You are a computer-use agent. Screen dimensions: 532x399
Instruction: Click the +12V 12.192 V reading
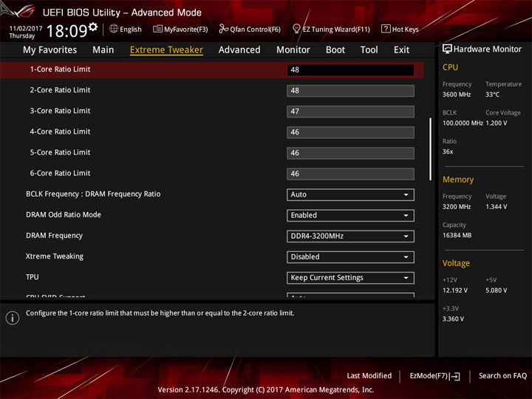455,290
